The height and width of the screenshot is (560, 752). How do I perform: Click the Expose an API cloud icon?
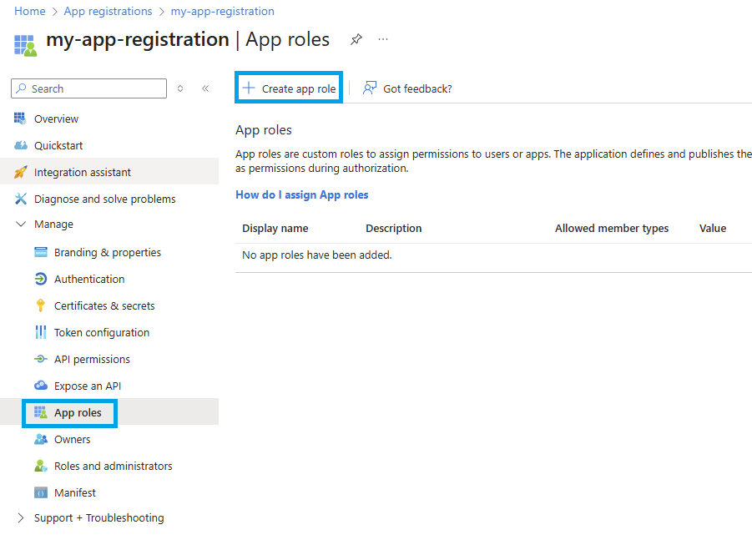coord(41,386)
